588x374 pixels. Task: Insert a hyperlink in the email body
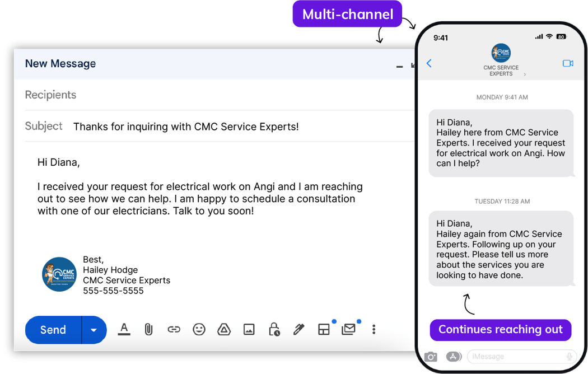[x=174, y=330]
